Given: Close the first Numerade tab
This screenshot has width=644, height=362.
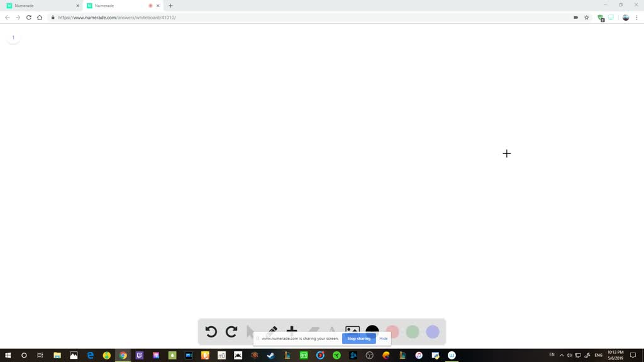Looking at the screenshot, I should click(77, 6).
